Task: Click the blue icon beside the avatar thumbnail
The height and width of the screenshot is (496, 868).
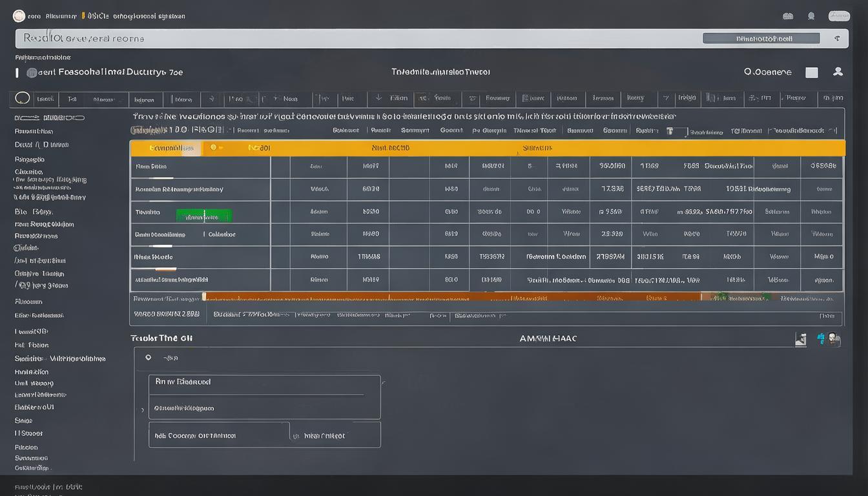Action: pyautogui.click(x=821, y=338)
